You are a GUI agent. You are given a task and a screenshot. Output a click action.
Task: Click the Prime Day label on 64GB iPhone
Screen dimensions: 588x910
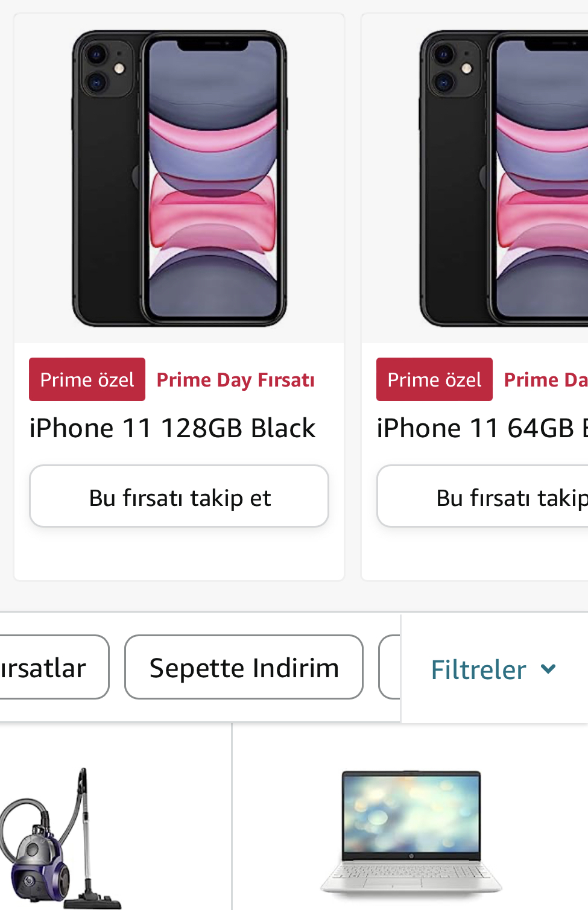point(545,380)
